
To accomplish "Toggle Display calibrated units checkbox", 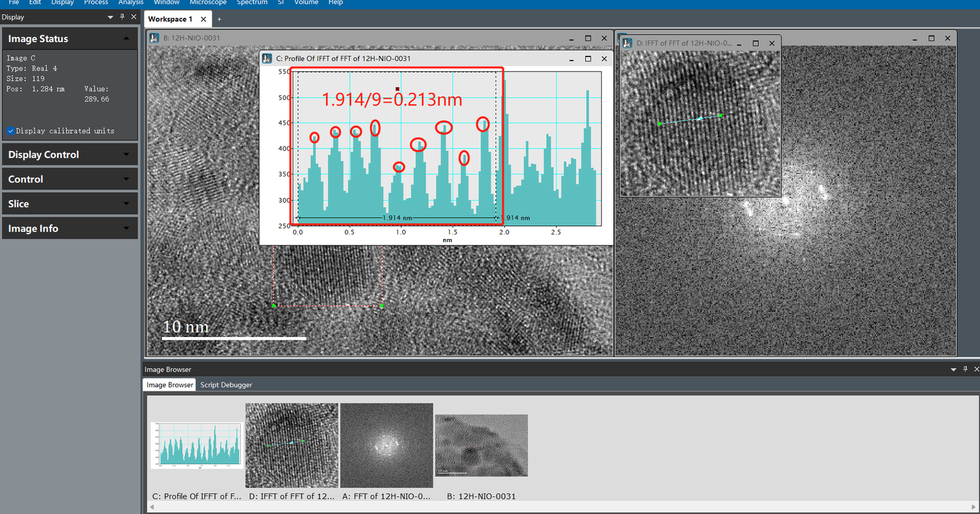I will [x=11, y=131].
